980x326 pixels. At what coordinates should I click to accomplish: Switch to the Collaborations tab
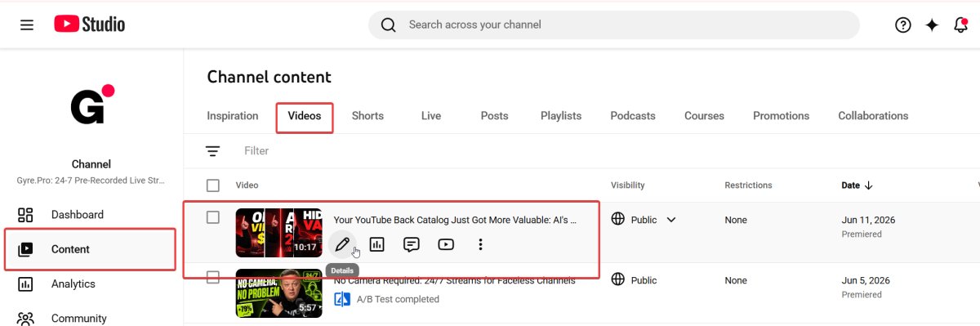click(x=873, y=116)
